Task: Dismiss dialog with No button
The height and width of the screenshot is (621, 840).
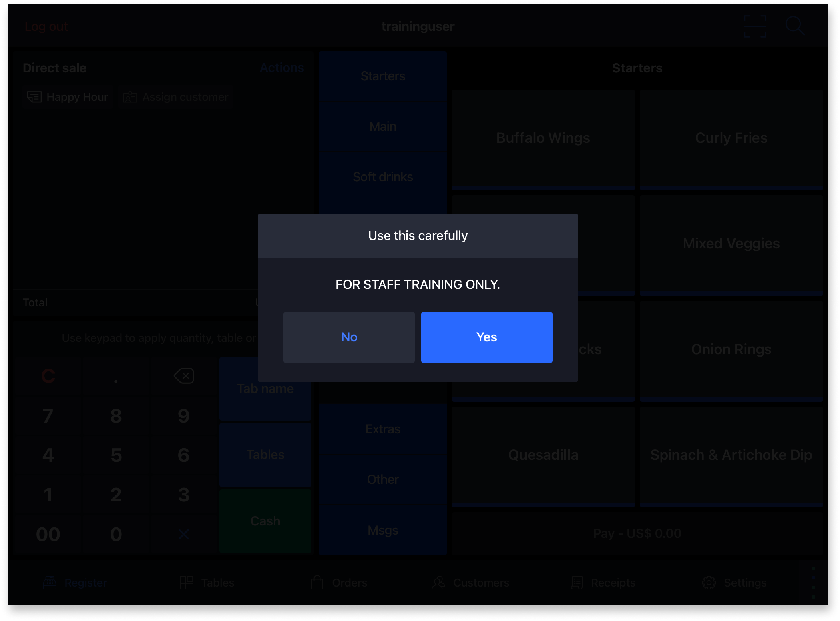Action: tap(349, 337)
